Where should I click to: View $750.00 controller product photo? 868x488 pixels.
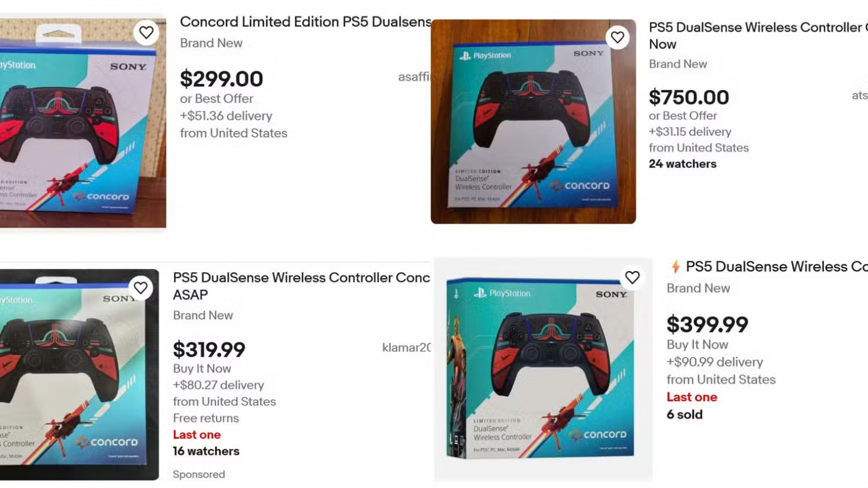[533, 122]
